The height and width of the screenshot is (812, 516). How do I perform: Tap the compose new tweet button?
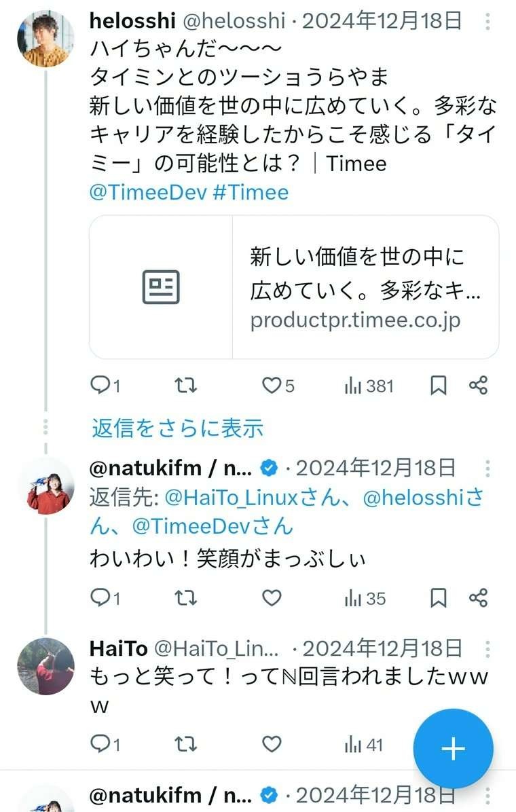pos(453,749)
